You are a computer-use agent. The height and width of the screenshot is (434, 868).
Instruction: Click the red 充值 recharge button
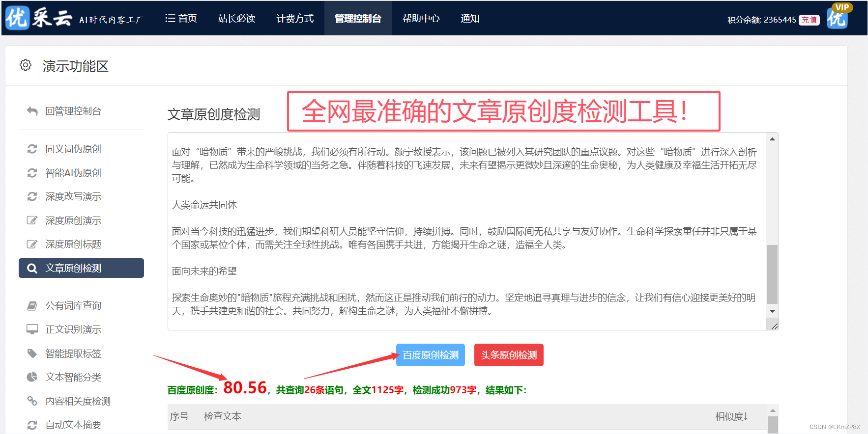click(809, 20)
